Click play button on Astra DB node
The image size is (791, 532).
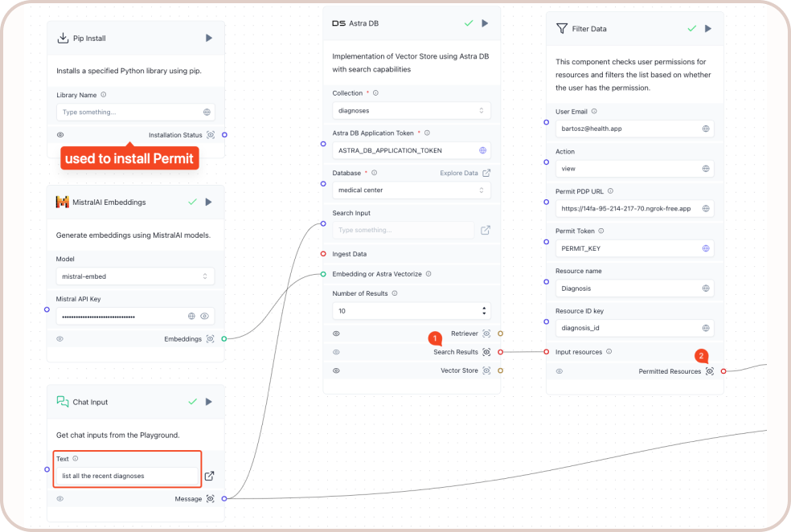coord(485,23)
